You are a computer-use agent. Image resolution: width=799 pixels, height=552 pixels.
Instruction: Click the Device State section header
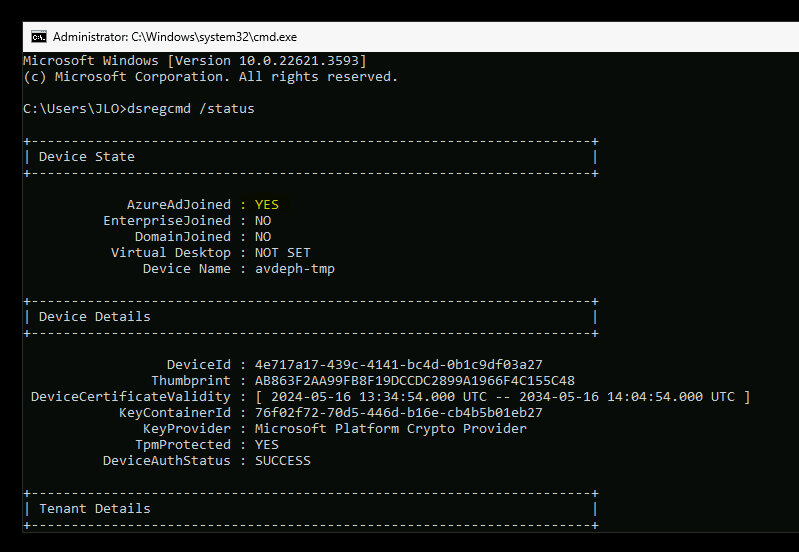tap(87, 157)
